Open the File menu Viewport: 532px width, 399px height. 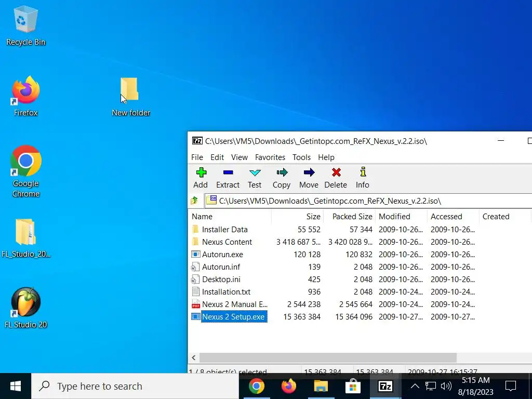pos(197,157)
